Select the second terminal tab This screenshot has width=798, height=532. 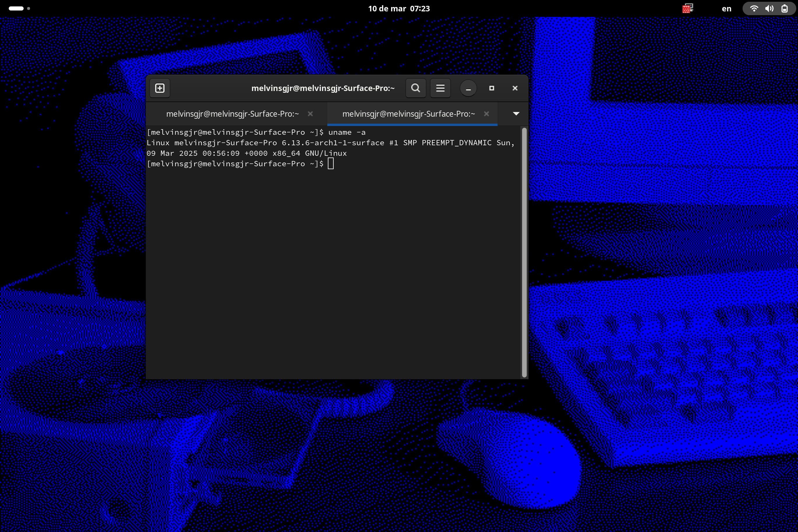click(x=408, y=114)
